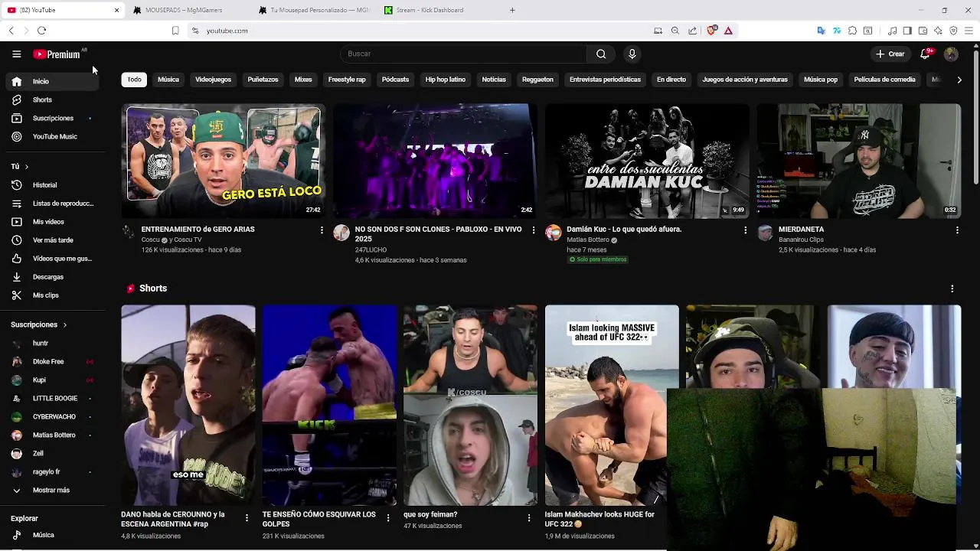The width and height of the screenshot is (980, 551).
Task: Open the browser main menu
Action: (x=969, y=31)
